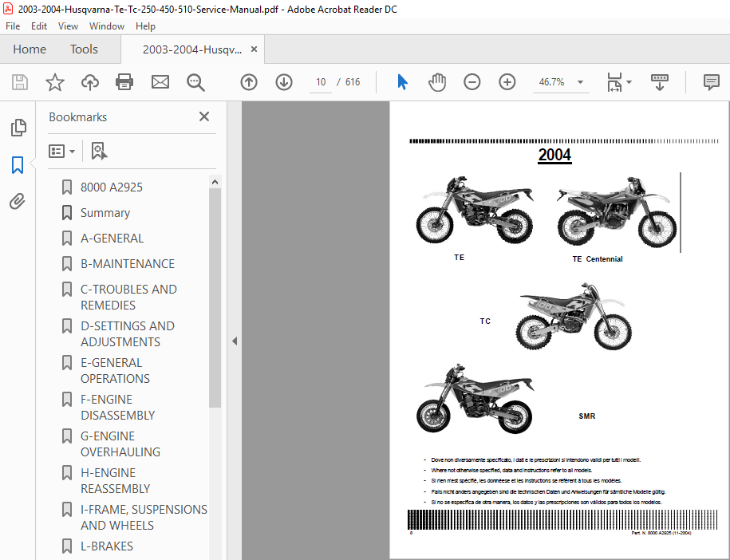Jump to F-ENGINE DISASSEMBLY bookmark
Screen dimensions: 730x560
pyautogui.click(x=117, y=408)
